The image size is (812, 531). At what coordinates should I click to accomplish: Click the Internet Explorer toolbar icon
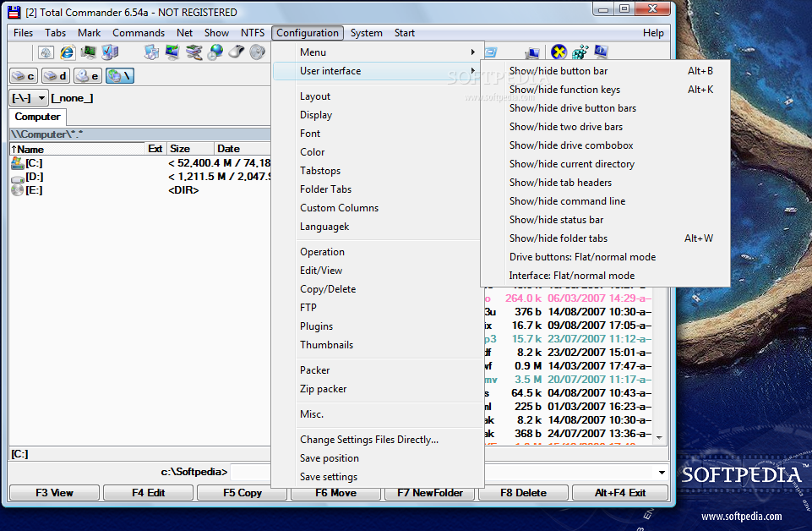pos(68,52)
